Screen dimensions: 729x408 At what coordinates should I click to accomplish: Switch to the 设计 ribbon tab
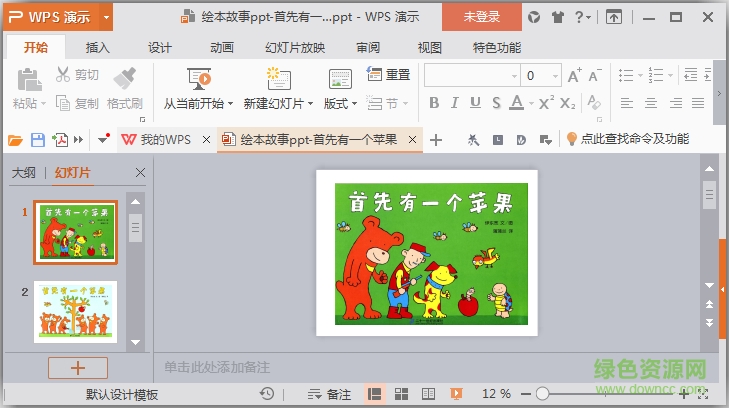point(160,47)
